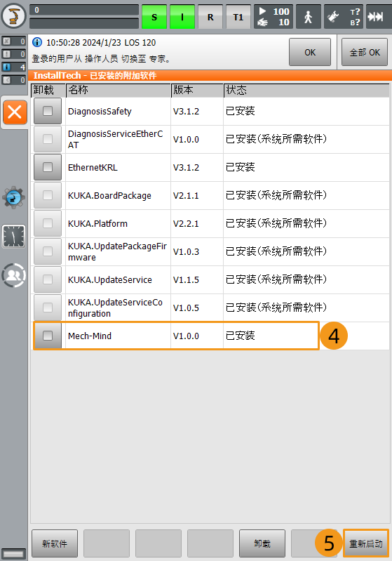The width and height of the screenshot is (392, 561).
Task: Click the 重新启动 restart button
Action: pos(365,543)
